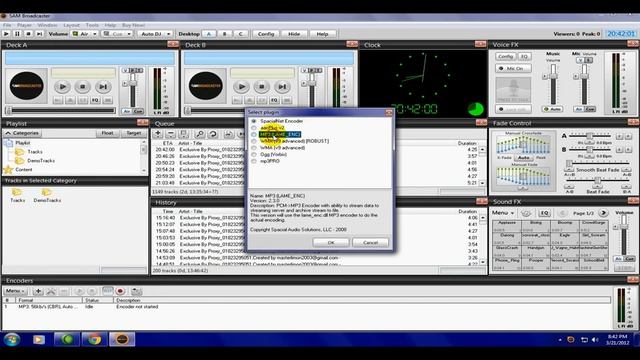Open the EQ on Deck A
This screenshot has height=360, width=640.
pos(95,100)
